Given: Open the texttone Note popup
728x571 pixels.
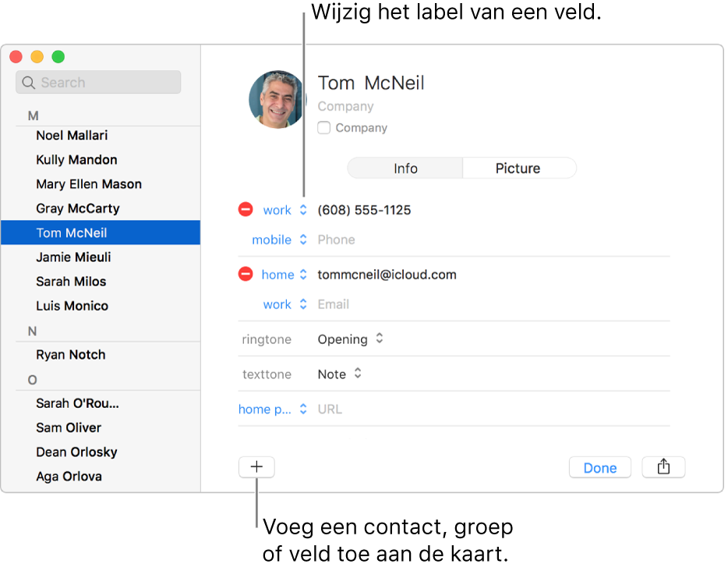Looking at the screenshot, I should (339, 374).
